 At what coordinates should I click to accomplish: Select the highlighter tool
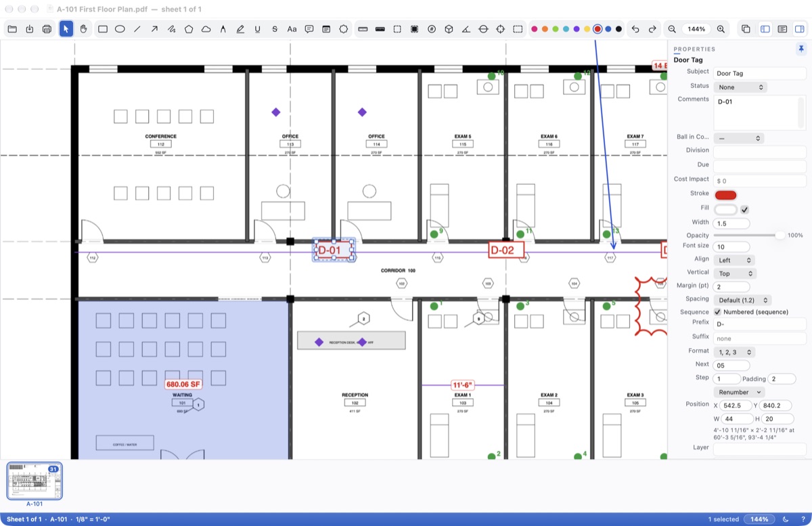[x=240, y=29]
